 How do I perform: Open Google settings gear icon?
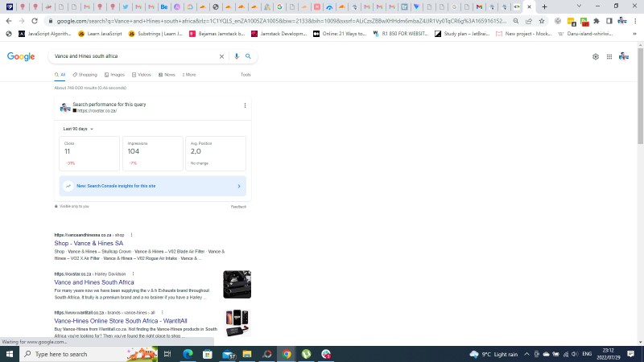pyautogui.click(x=596, y=56)
